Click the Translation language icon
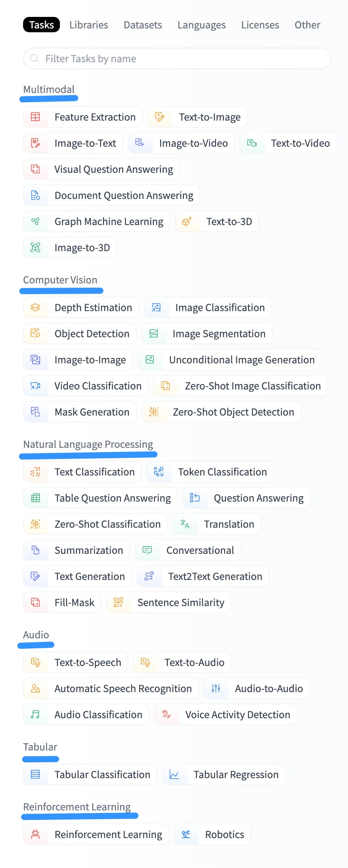Viewport: 348px width, 868px height. (185, 524)
